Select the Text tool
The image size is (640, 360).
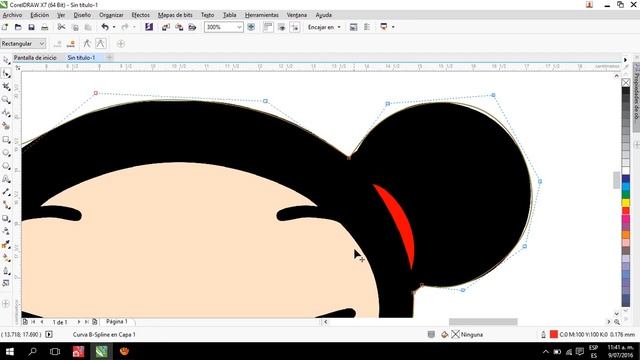click(6, 179)
